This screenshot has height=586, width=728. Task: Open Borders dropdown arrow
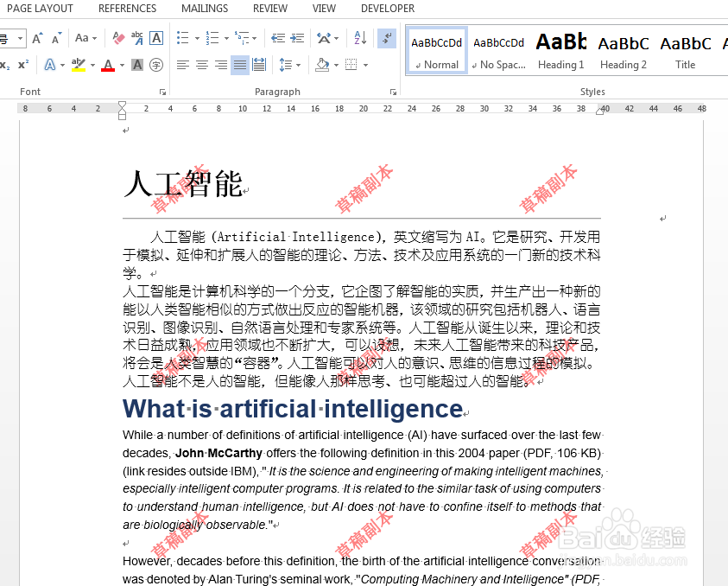tap(366, 65)
